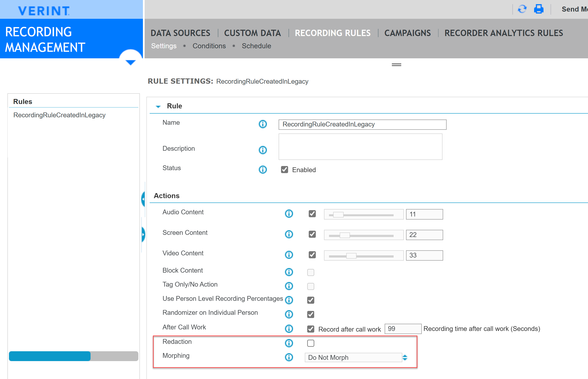Open info icon next to Name field

click(262, 124)
